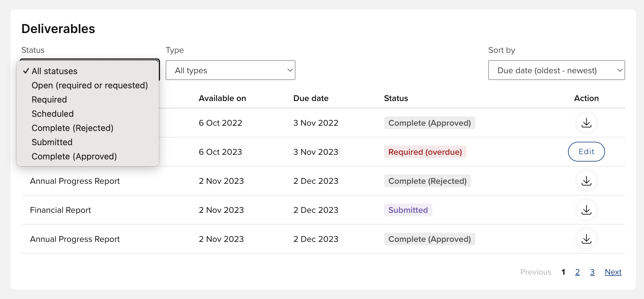Jump to page 3 of deliverables
Image resolution: width=644 pixels, height=299 pixels.
pos(592,272)
